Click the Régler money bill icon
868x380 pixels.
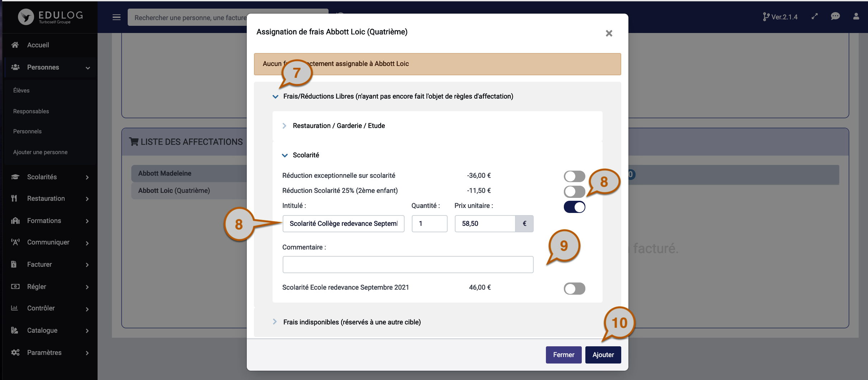(x=15, y=286)
